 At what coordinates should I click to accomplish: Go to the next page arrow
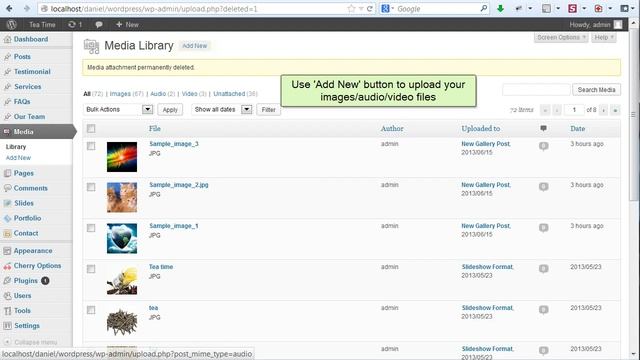coord(603,110)
